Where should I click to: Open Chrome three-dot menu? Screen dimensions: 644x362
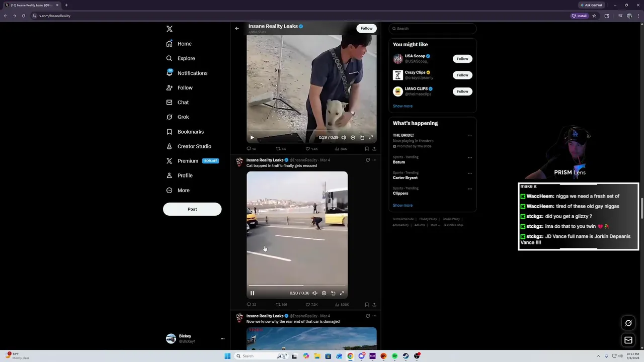[638, 16]
